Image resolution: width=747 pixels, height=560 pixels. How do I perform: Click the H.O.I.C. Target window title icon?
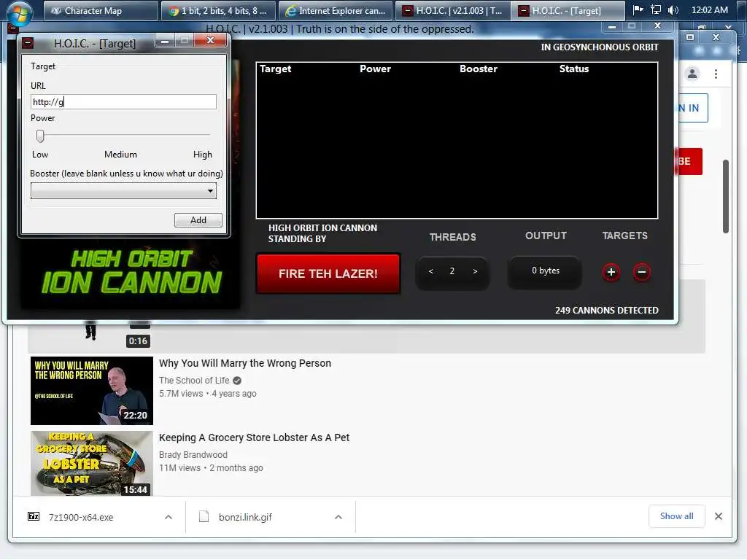28,43
